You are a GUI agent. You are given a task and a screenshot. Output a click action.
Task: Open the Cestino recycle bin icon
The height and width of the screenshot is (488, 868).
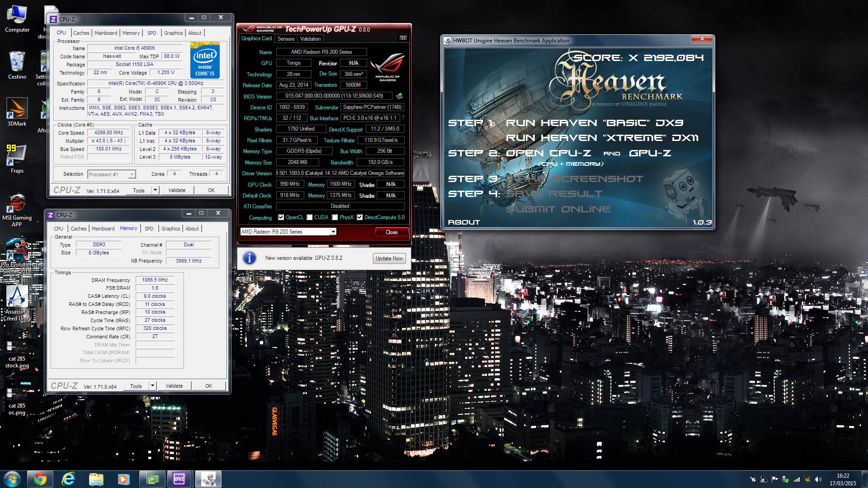click(x=17, y=65)
